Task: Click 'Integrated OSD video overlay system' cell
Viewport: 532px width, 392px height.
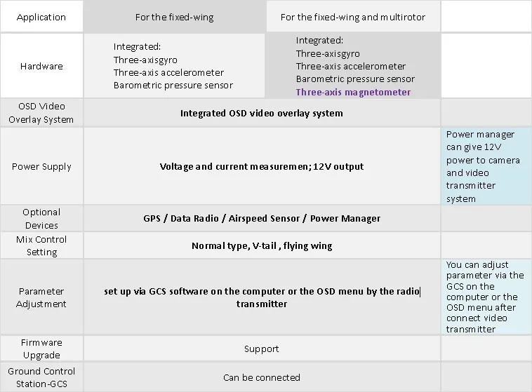Action: coord(262,113)
